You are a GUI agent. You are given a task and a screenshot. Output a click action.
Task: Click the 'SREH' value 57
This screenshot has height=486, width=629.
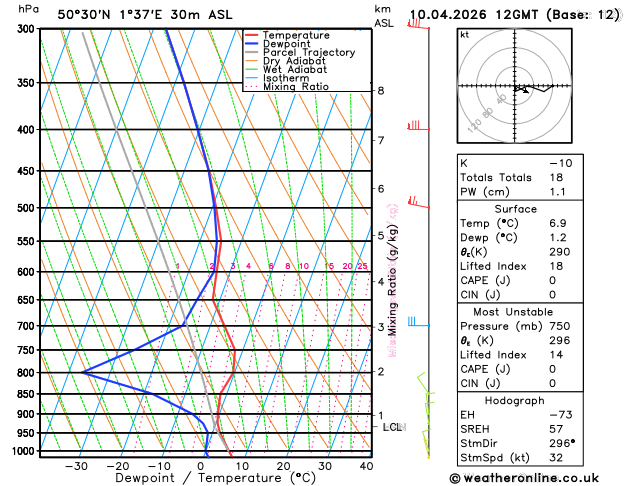(x=556, y=429)
